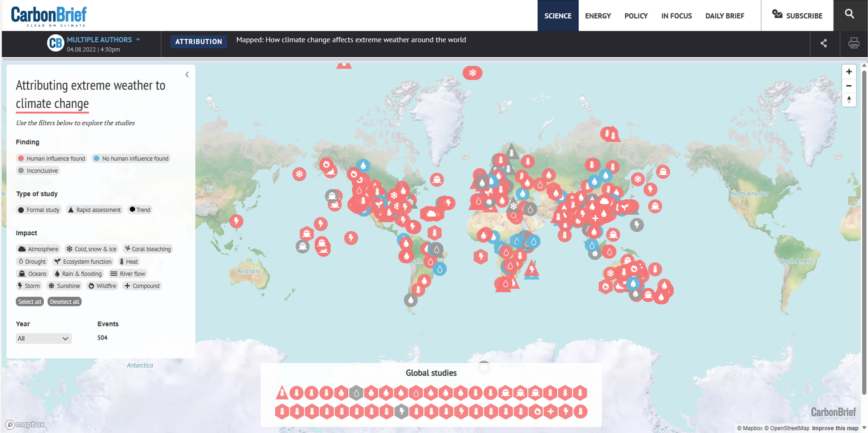This screenshot has width=868, height=433.
Task: Click the print icon
Action: point(853,43)
